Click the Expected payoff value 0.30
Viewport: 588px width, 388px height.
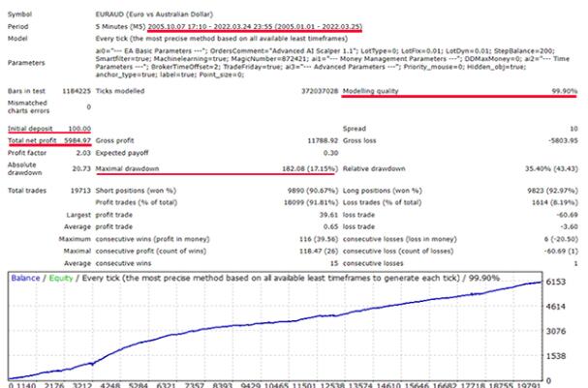(x=329, y=153)
